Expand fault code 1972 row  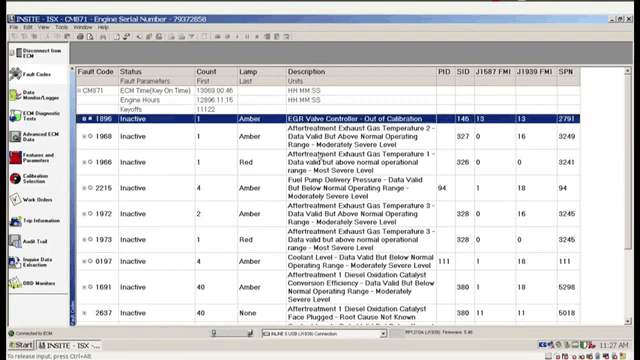(84, 213)
